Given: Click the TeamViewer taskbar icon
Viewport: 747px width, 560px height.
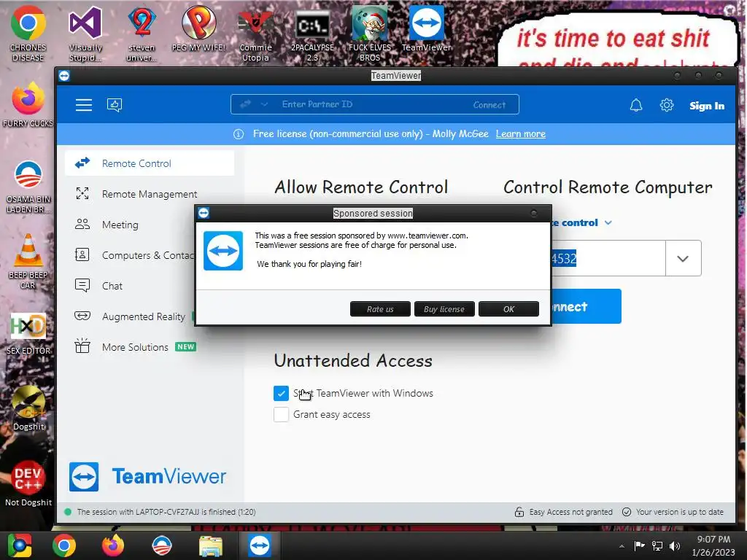Looking at the screenshot, I should pos(259,545).
